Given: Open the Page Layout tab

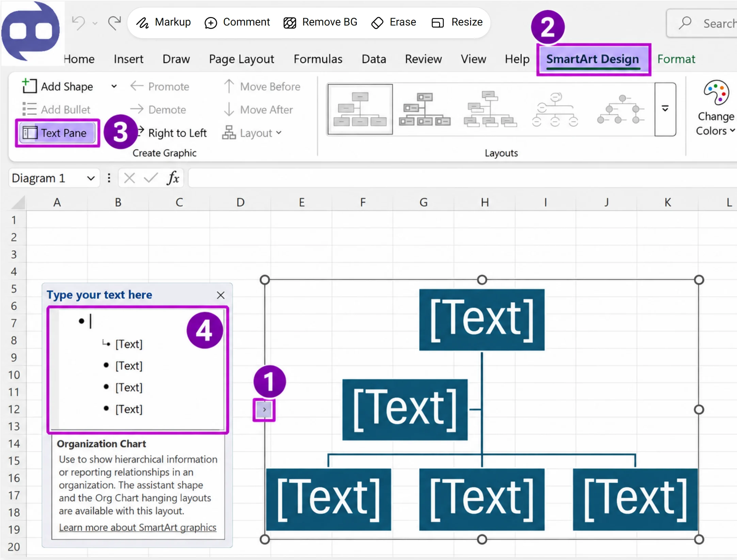Looking at the screenshot, I should [x=241, y=59].
